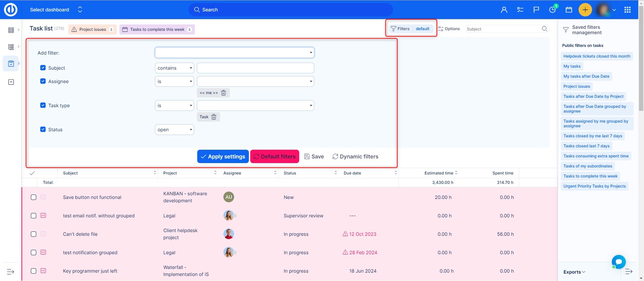The image size is (644, 281).
Task: Click the Subject search field at top right
Action: pyautogui.click(x=502, y=29)
